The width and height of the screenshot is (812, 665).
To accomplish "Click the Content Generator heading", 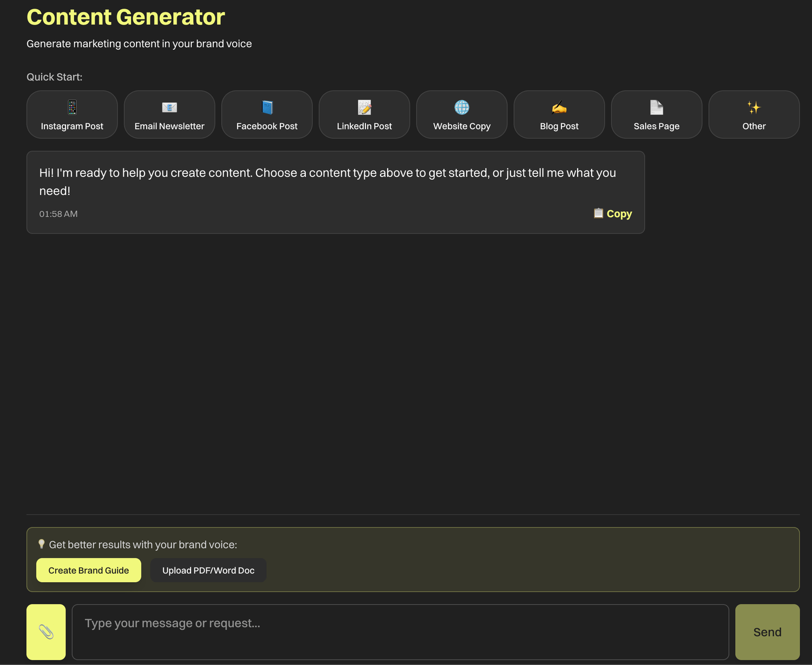I will 126,17.
